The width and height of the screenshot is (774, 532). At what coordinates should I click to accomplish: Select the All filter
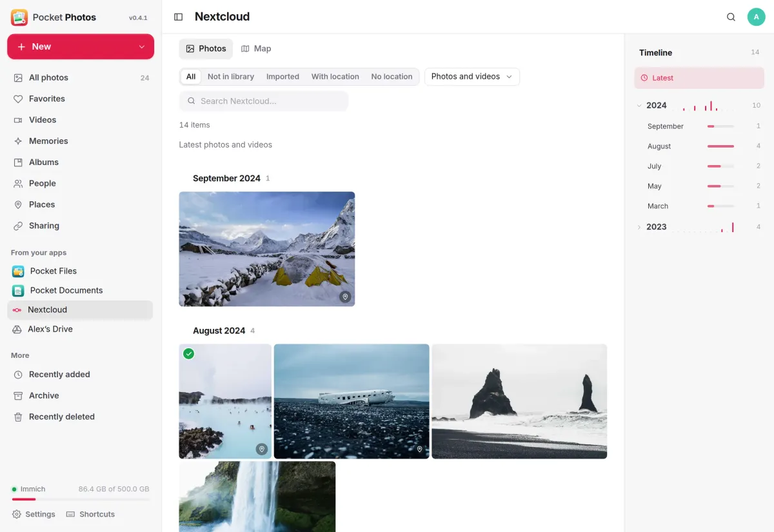191,77
